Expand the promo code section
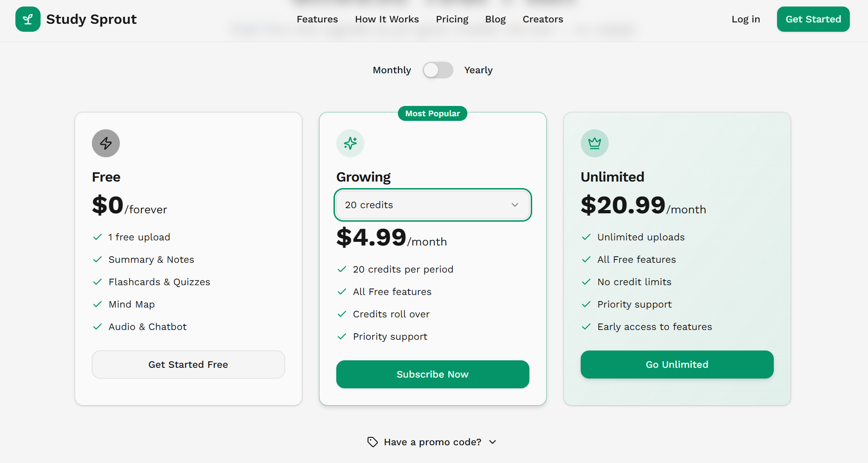Viewport: 868px width, 463px height. click(432, 442)
